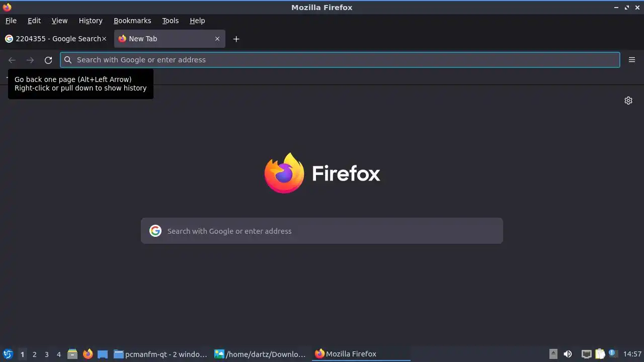Switch to pcmanfm-qt taskbar window
This screenshot has height=362, width=644.
pyautogui.click(x=160, y=354)
